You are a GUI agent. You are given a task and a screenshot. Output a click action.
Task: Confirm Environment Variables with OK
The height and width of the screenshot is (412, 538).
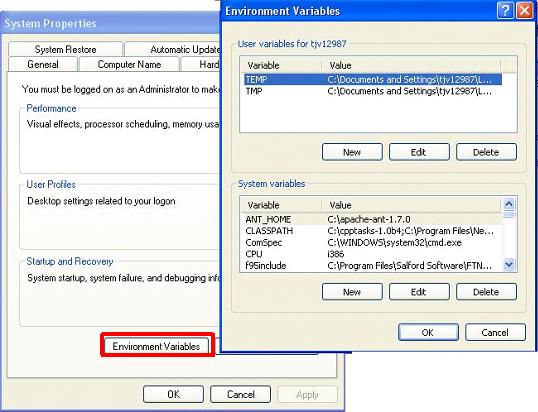[428, 332]
